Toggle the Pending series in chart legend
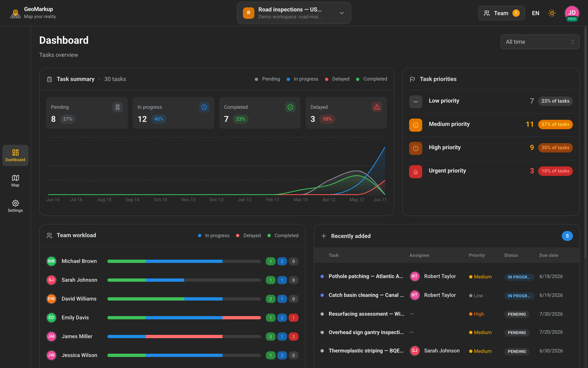The image size is (588, 368). tap(267, 79)
